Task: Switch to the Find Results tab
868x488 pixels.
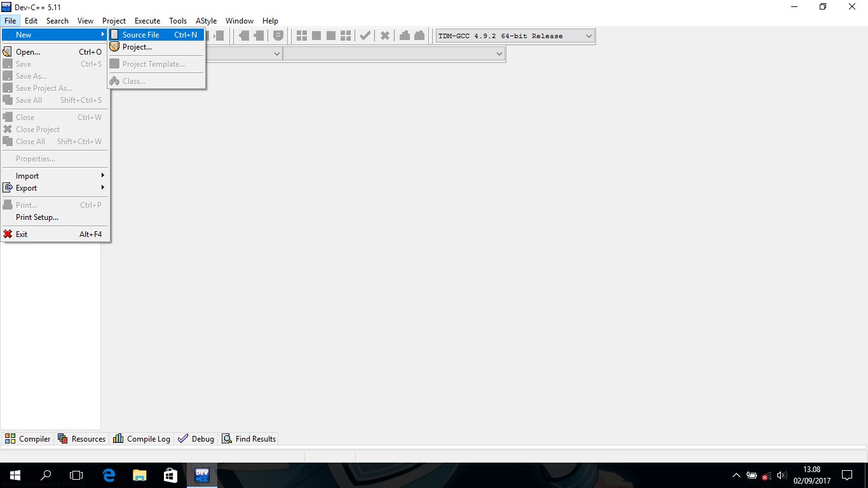Action: [249, 439]
